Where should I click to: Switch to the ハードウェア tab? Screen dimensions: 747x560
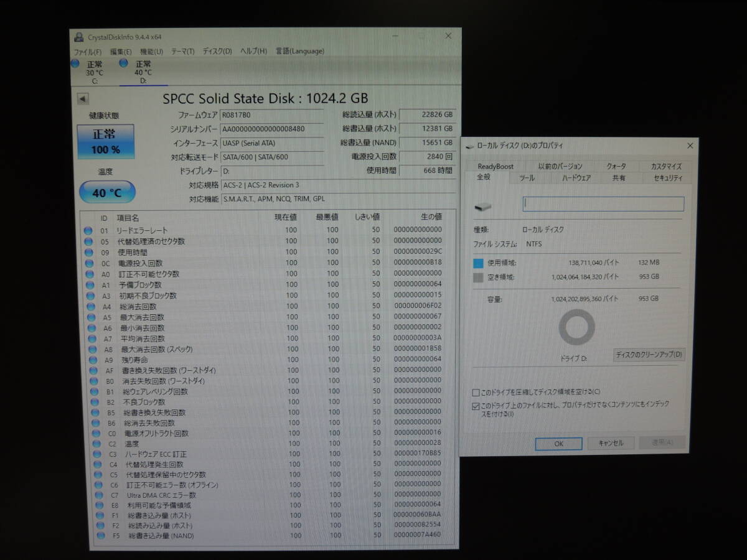click(576, 178)
